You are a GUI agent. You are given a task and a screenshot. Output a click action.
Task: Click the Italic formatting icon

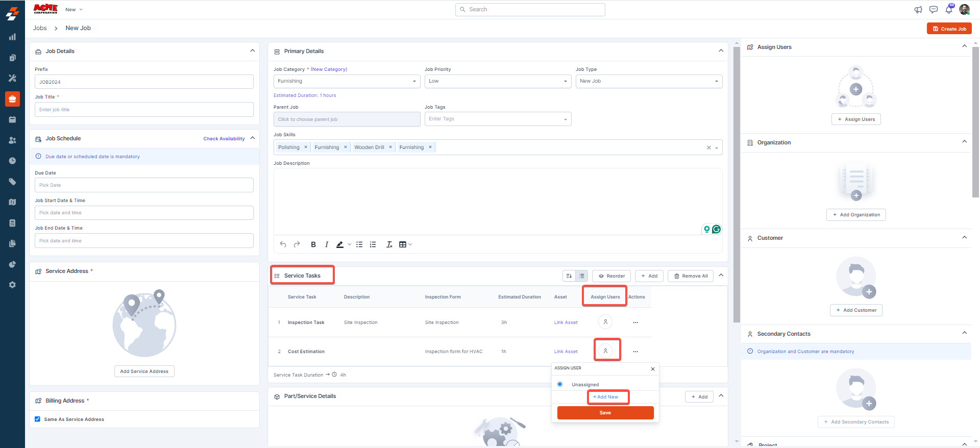[x=327, y=244]
